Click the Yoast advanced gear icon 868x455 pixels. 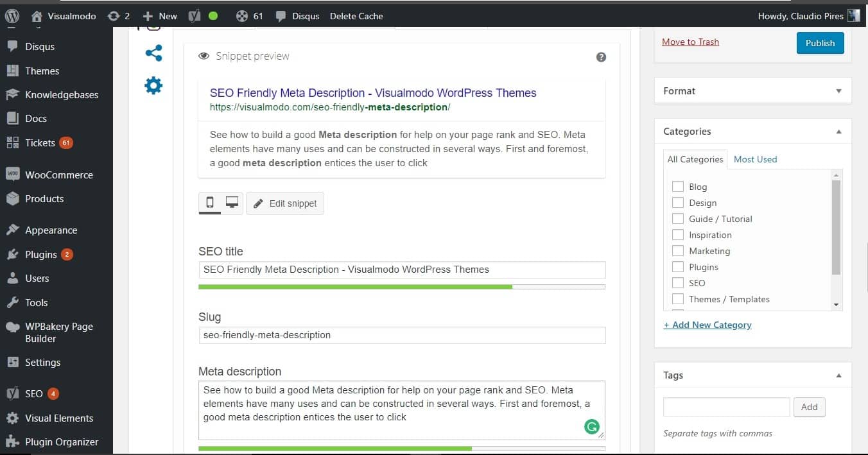(153, 85)
